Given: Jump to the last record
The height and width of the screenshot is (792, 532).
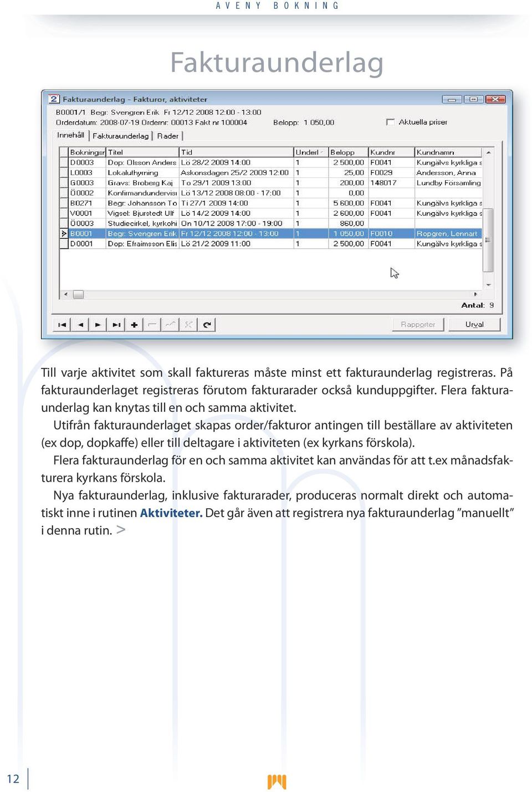Looking at the screenshot, I should point(116,325).
